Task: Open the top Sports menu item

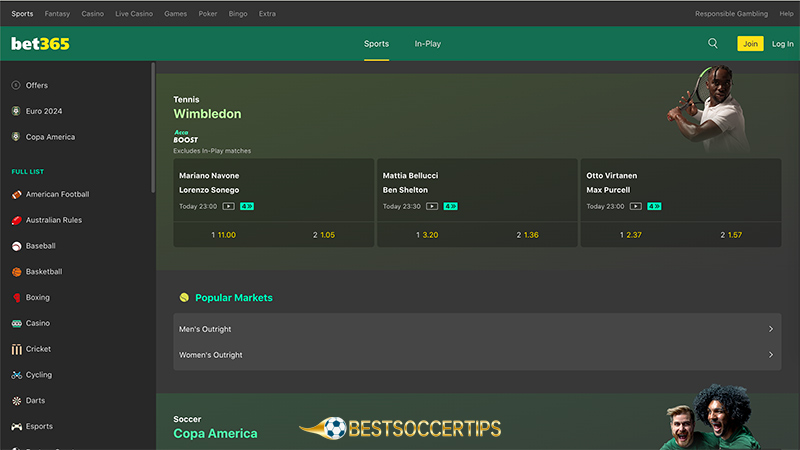Action: click(22, 14)
